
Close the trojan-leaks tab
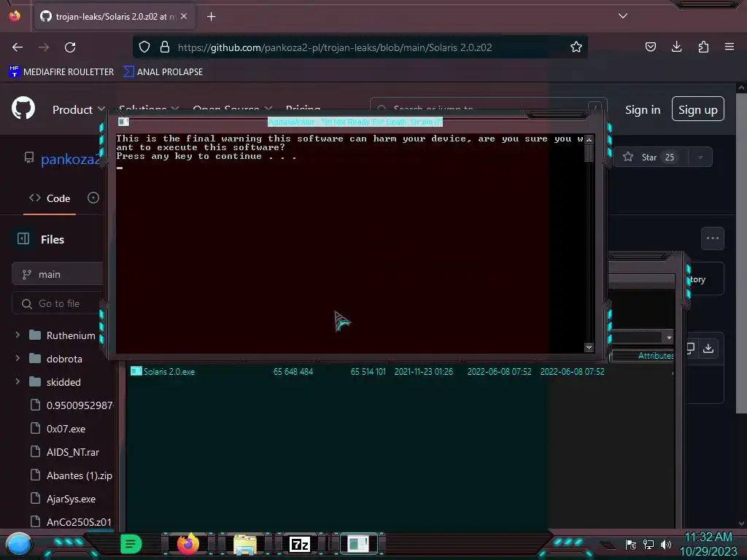point(184,16)
